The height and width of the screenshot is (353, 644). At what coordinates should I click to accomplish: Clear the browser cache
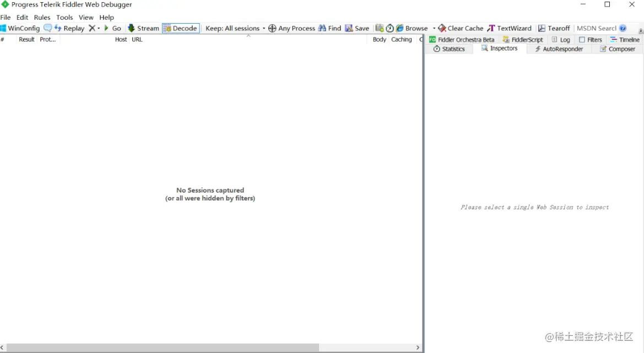(461, 28)
